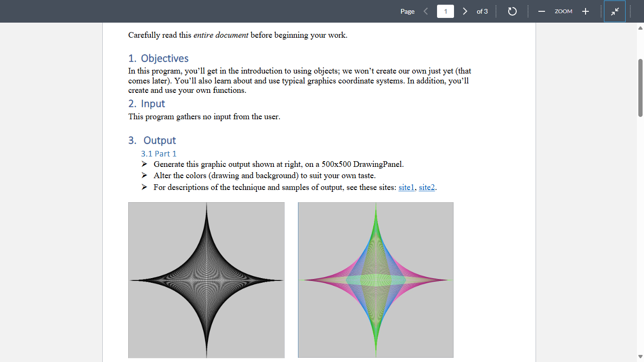Click the colorful string-art star image
Viewport: 644px width, 362px height.
pos(376,280)
